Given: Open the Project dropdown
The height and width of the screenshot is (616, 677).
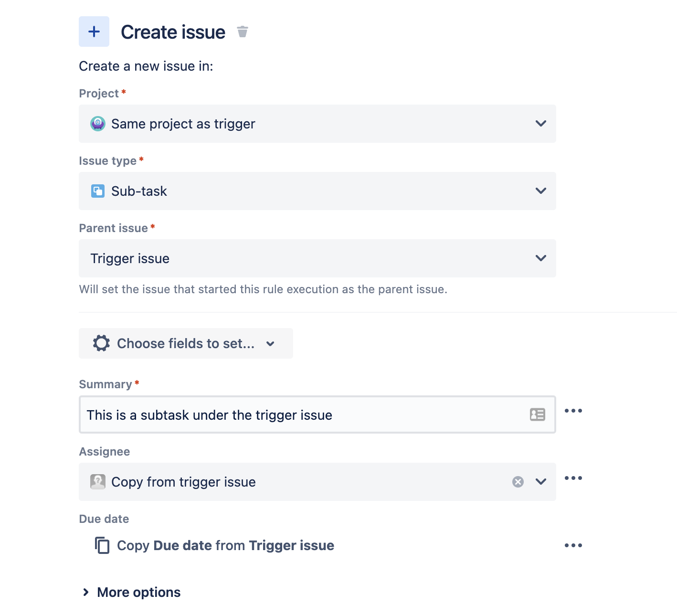Looking at the screenshot, I should [x=541, y=124].
